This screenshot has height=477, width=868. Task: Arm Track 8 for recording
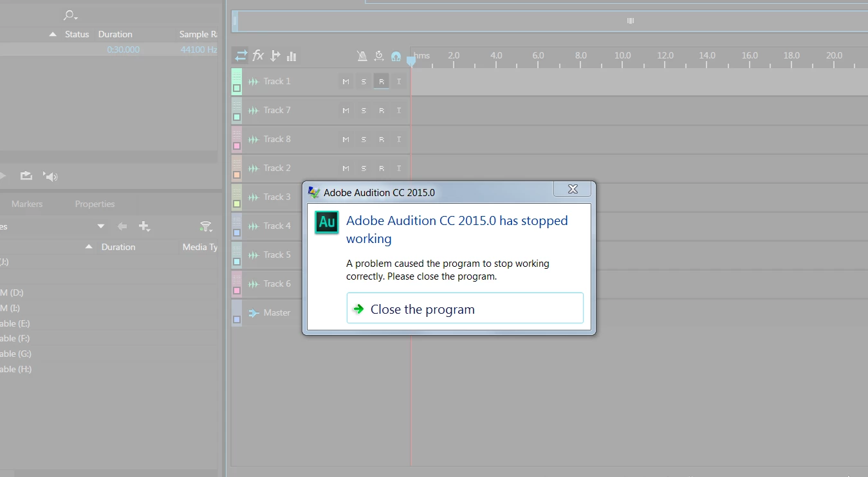click(x=382, y=139)
